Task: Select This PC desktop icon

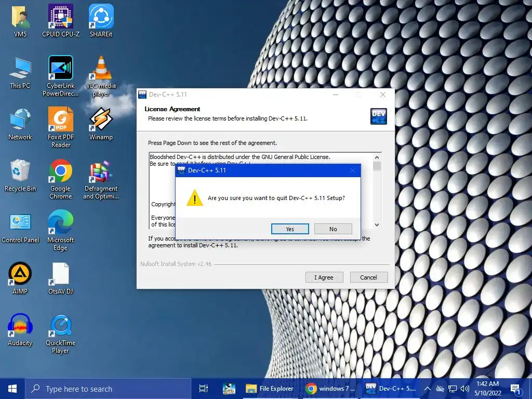Action: (x=20, y=72)
